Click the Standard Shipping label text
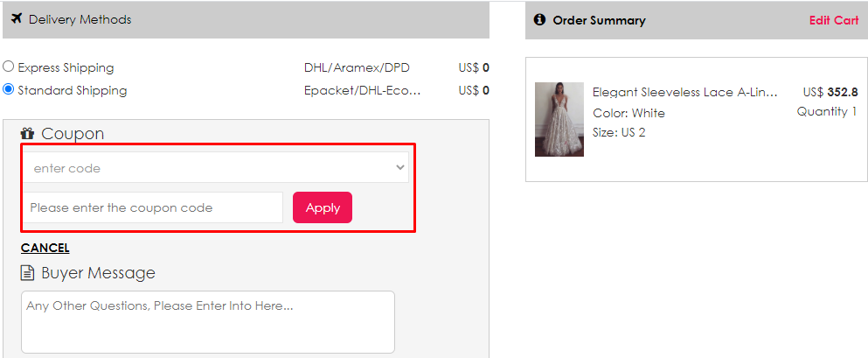 73,90
